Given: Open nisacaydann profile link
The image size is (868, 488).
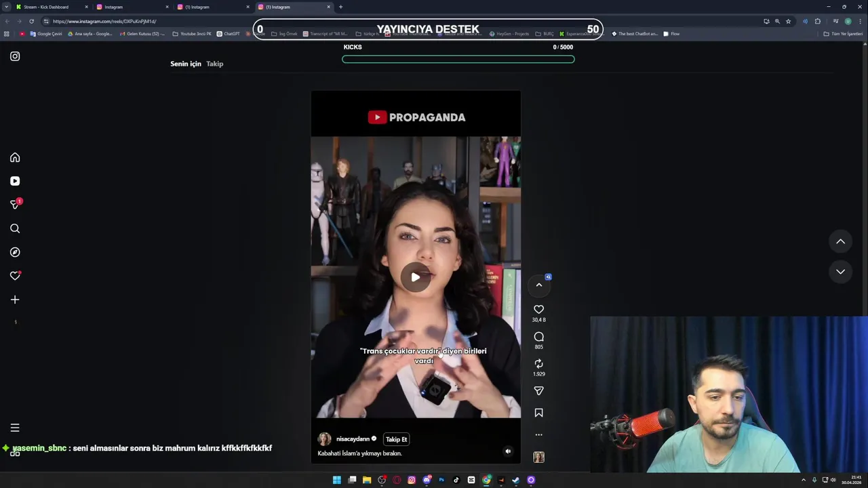Looking at the screenshot, I should tap(353, 439).
